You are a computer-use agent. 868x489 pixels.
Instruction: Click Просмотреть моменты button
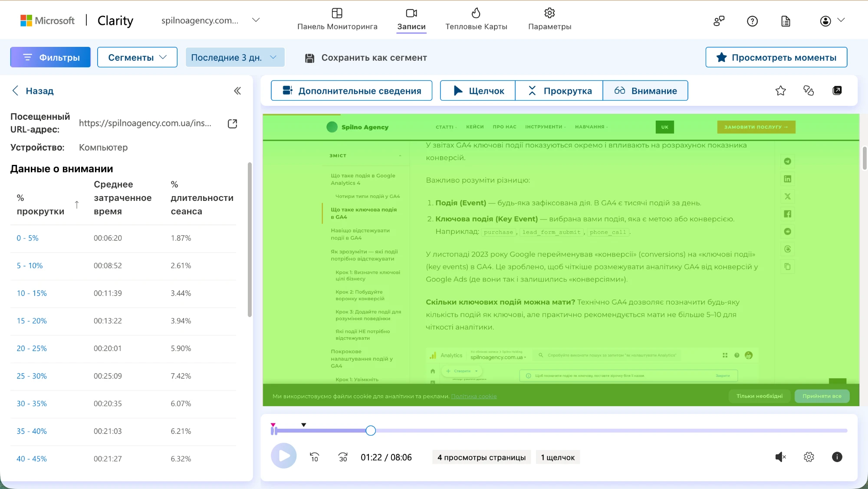[x=776, y=57]
